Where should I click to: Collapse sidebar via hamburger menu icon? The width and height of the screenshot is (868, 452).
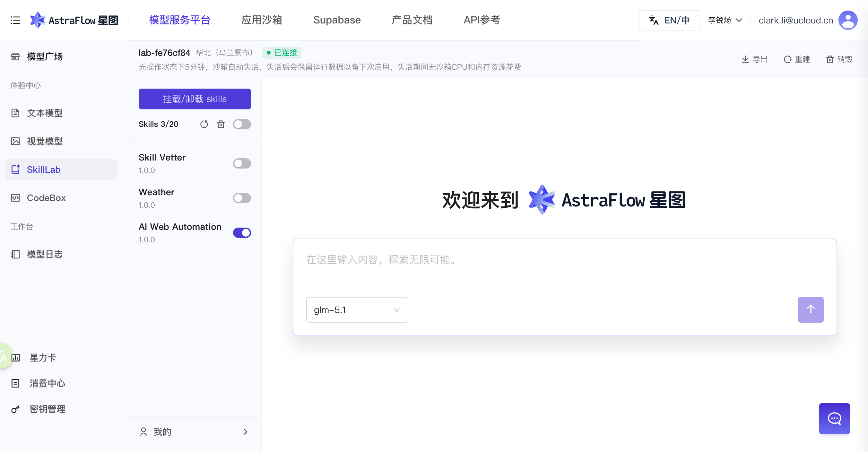click(x=15, y=20)
